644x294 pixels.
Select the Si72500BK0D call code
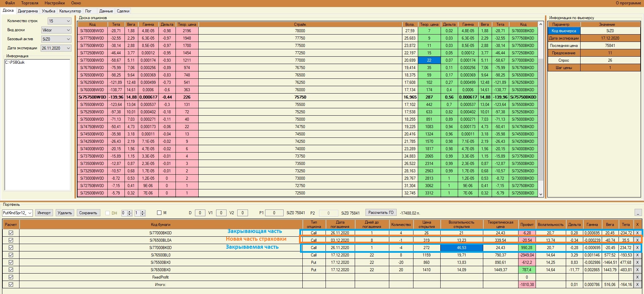(523, 193)
